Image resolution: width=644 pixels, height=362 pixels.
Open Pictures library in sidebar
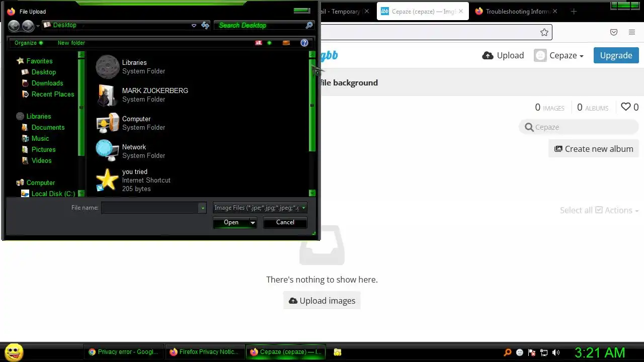click(43, 149)
